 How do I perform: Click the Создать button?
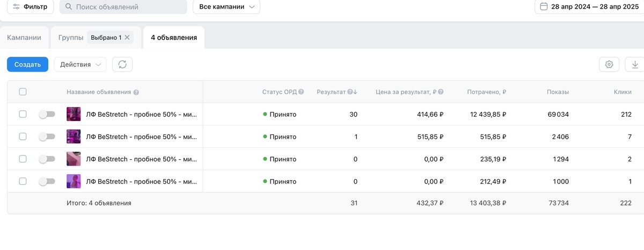tap(27, 65)
